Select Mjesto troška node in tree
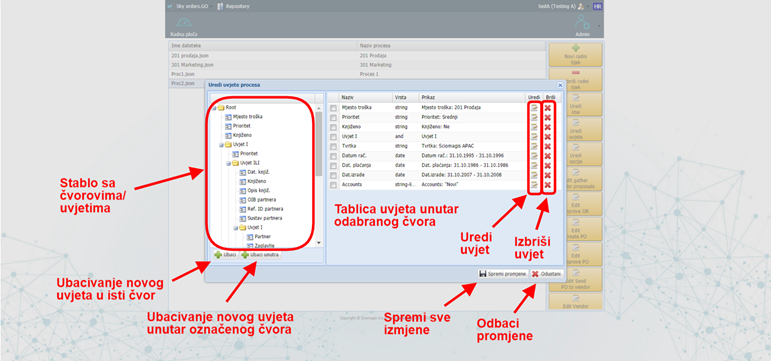771x361 pixels. pos(248,117)
